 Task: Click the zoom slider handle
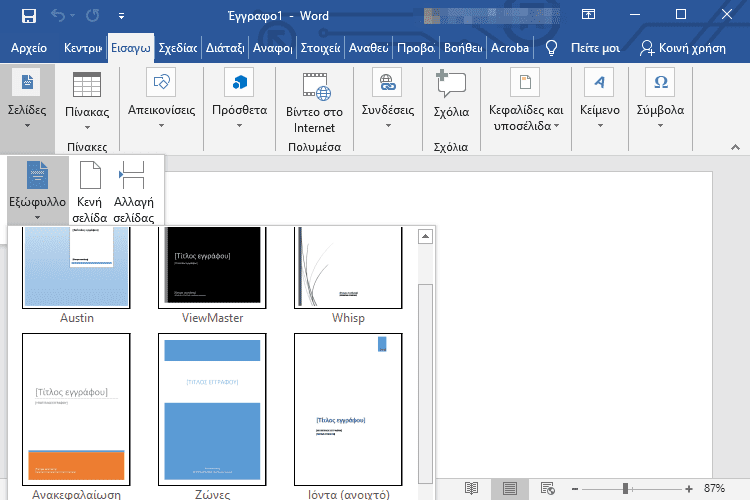point(625,489)
